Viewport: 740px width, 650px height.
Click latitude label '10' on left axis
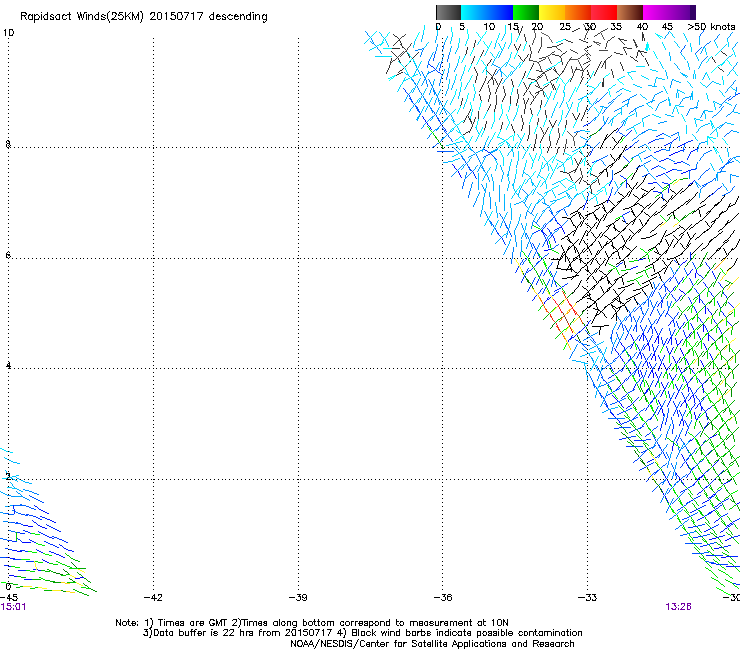(x=9, y=33)
